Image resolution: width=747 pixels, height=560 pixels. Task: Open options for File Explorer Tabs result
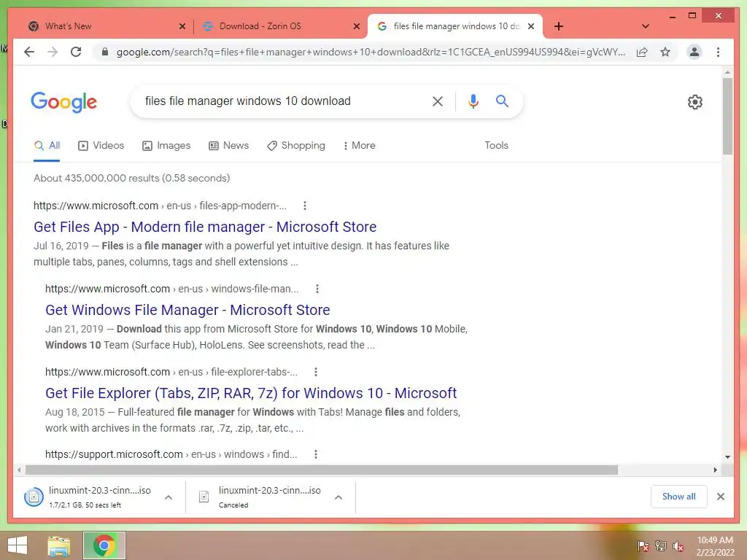pos(316,372)
